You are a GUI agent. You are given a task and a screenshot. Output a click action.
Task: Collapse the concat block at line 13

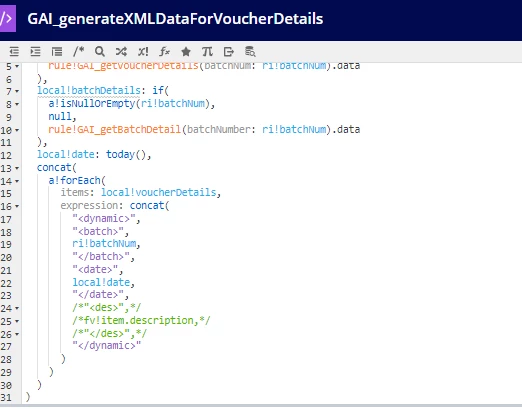click(17, 168)
